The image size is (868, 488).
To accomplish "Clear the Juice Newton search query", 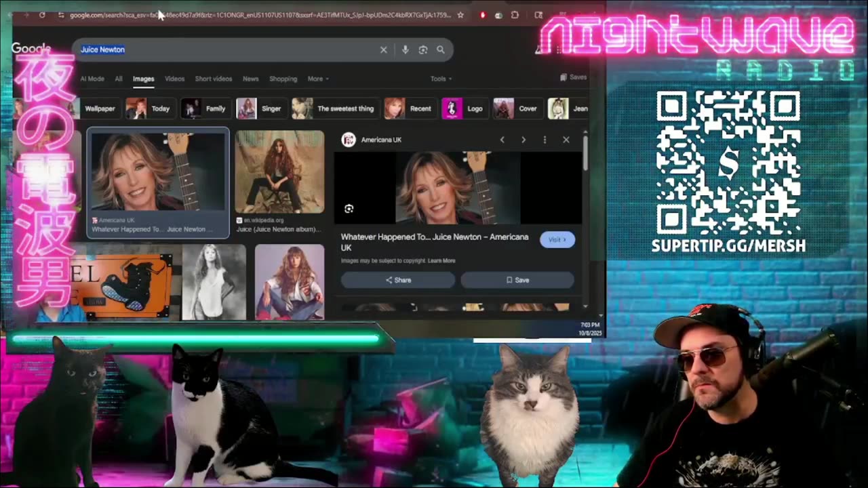I will click(383, 49).
